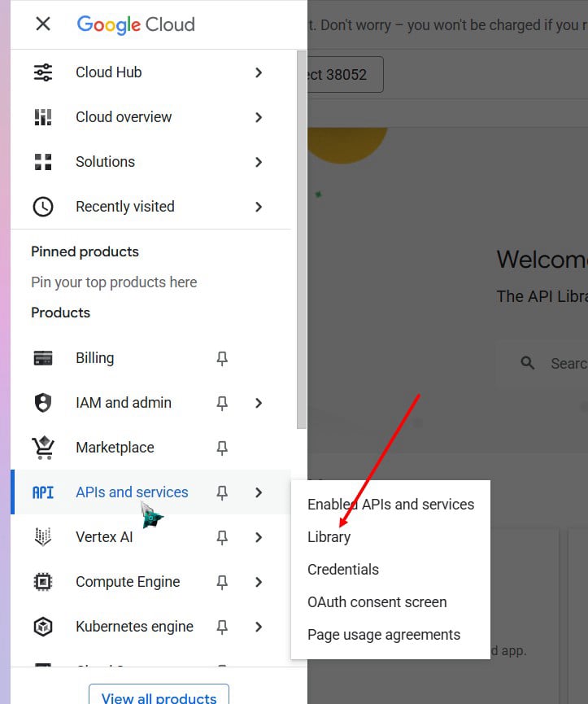Expand the APIs and services submenu arrow

tap(259, 492)
